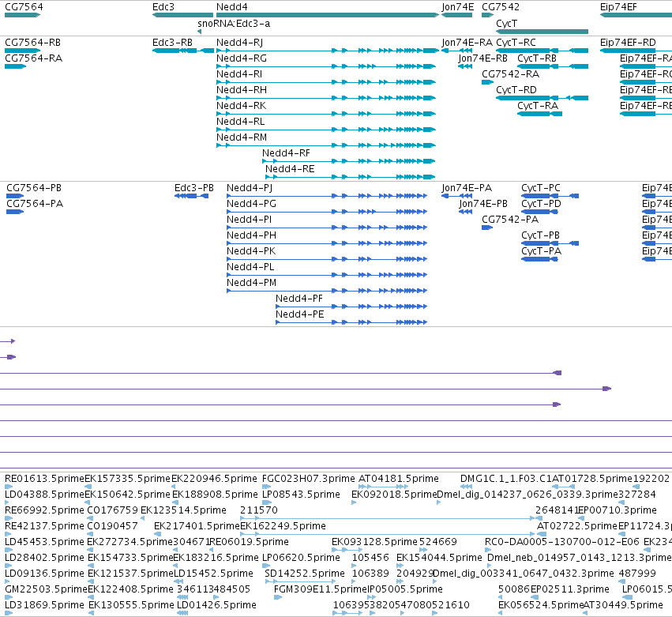
Task: Select the CycT-PD protein label
Action: (x=541, y=204)
